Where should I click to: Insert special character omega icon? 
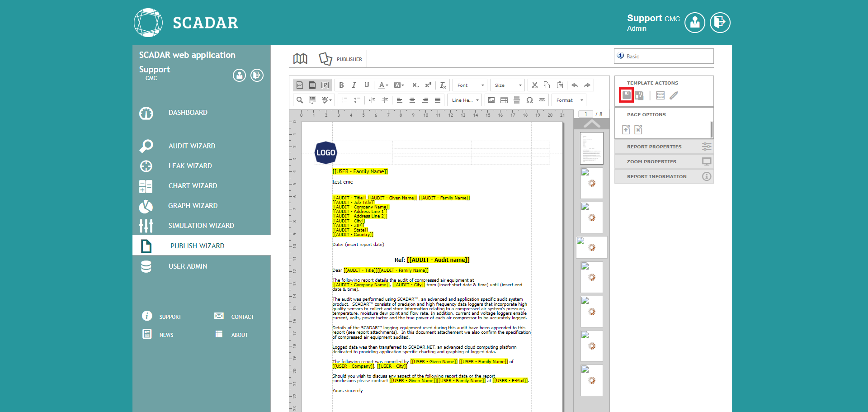tap(529, 100)
